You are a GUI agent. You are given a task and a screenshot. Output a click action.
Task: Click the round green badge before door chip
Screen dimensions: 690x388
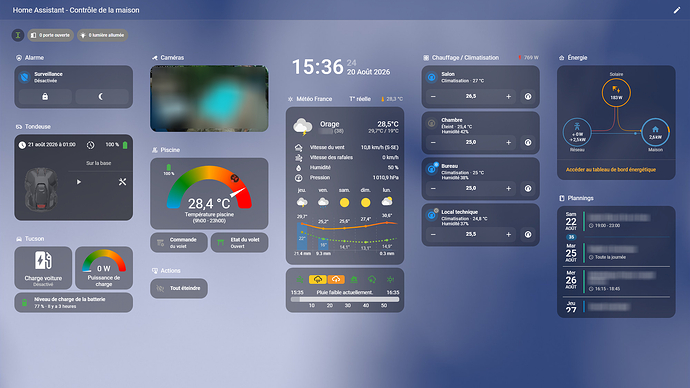click(18, 35)
